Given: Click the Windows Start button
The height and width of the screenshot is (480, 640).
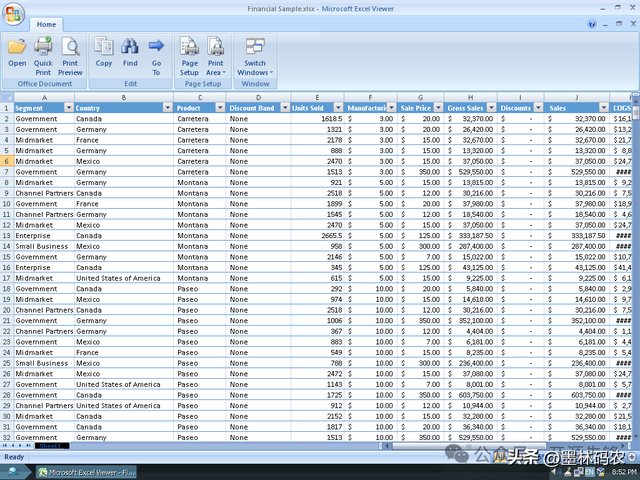Looking at the screenshot, I should [14, 472].
